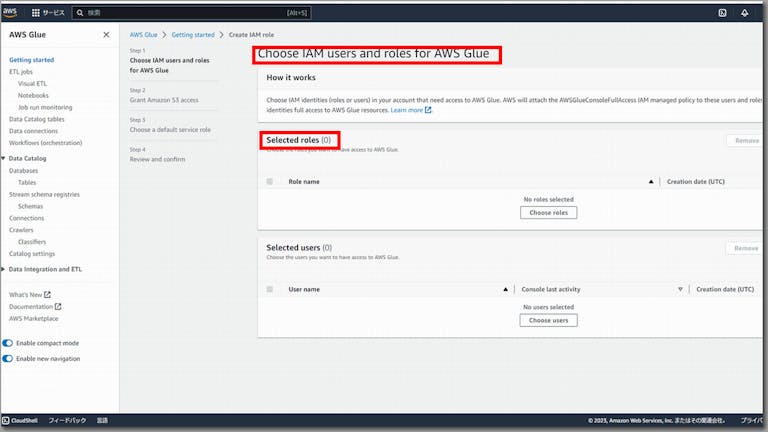Image resolution: width=768 pixels, height=432 pixels.
Task: Open Job run monitoring
Action: [x=45, y=107]
